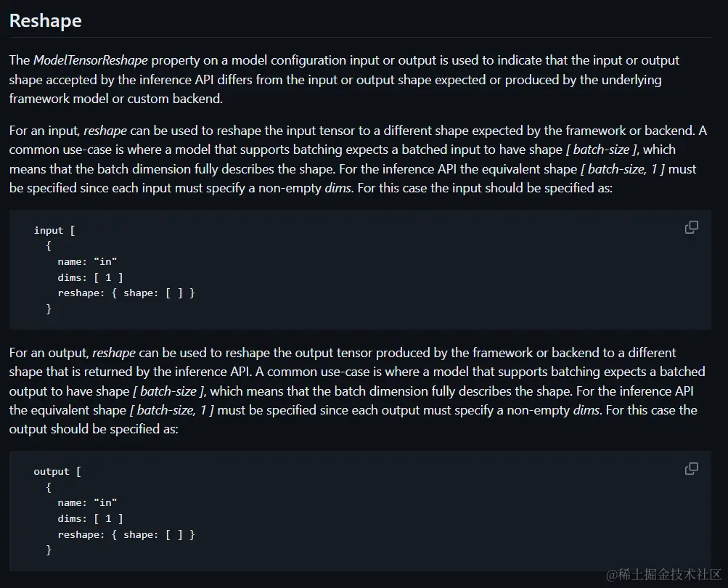Click '[ batch-size, 1 ]' in output paragraph
The width and height of the screenshot is (728, 588).
point(172,410)
